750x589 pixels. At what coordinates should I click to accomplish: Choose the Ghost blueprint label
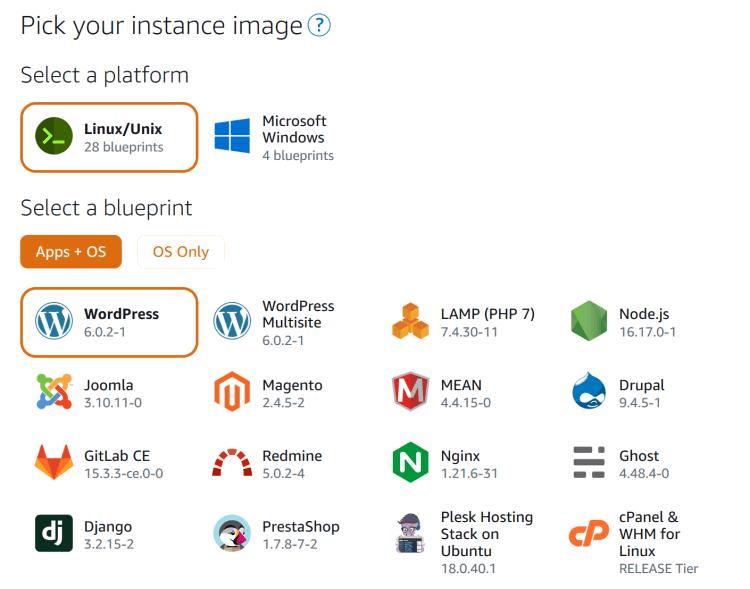tap(639, 456)
